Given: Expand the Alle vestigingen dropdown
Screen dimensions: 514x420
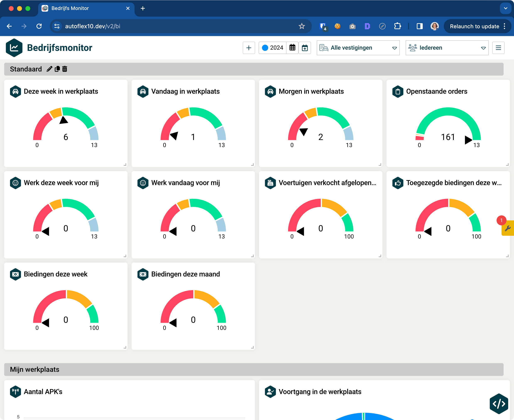Looking at the screenshot, I should coord(358,48).
